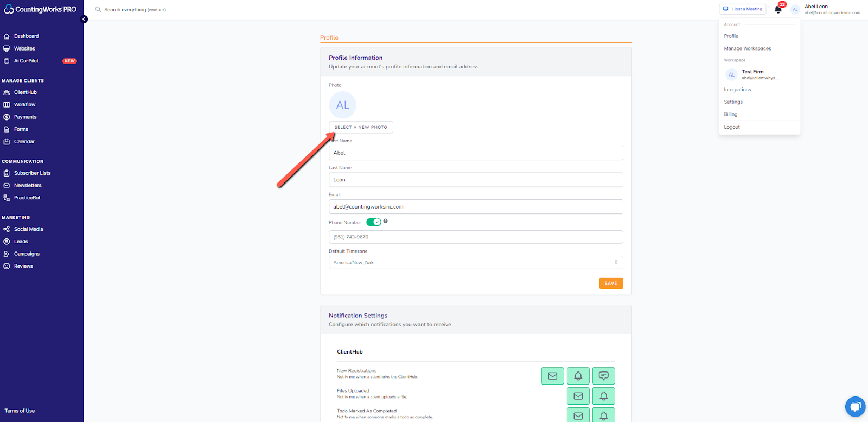This screenshot has width=868, height=422.
Task: Save the profile information
Action: 611,284
